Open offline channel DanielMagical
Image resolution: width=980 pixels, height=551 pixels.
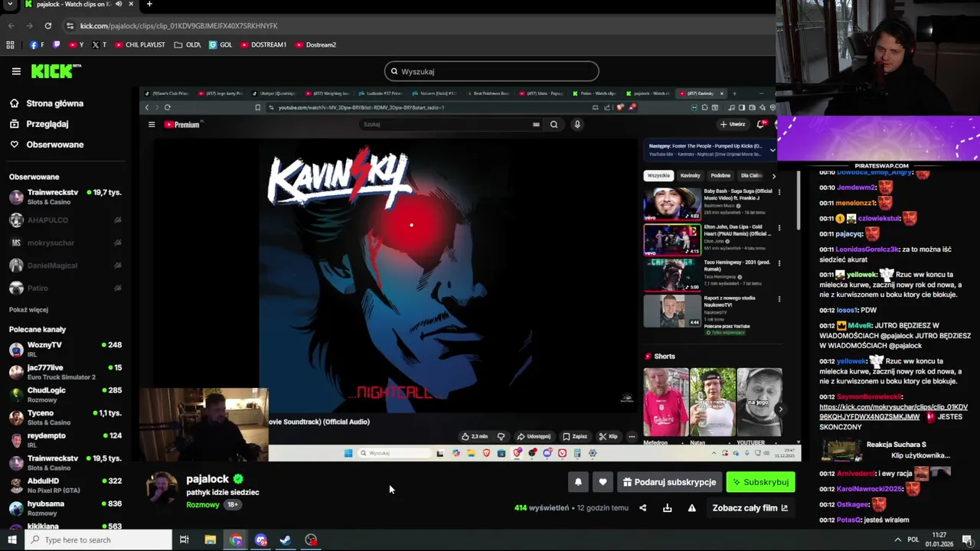(x=65, y=266)
